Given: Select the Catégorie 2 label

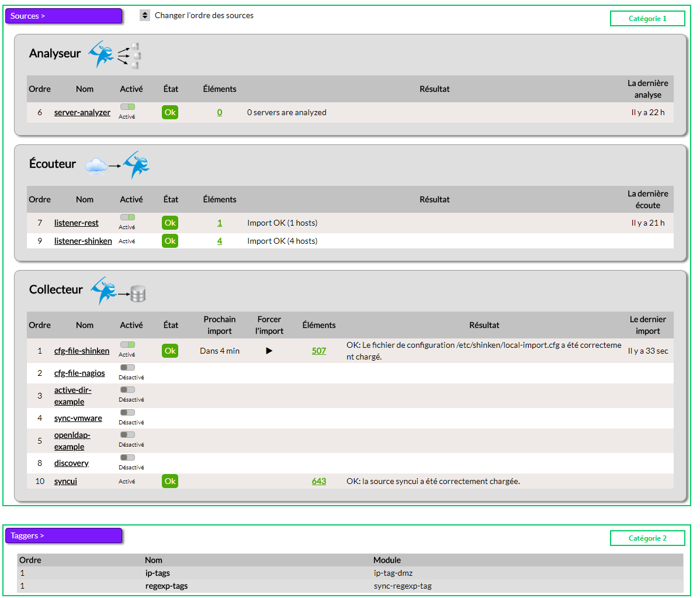Looking at the screenshot, I should point(647,538).
